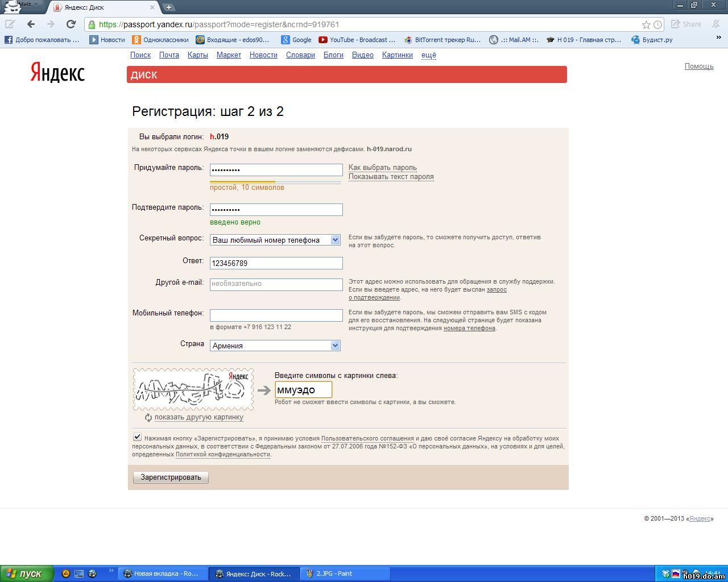The image size is (728, 582).
Task: Click the Яндекс footer copyright link
Action: 700,518
